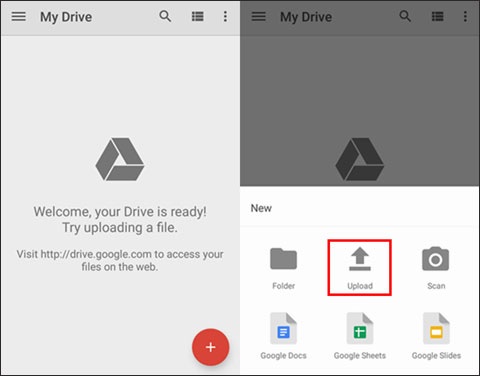Open hamburger menu in right dimmed screen
This screenshot has height=376, width=480.
click(259, 16)
